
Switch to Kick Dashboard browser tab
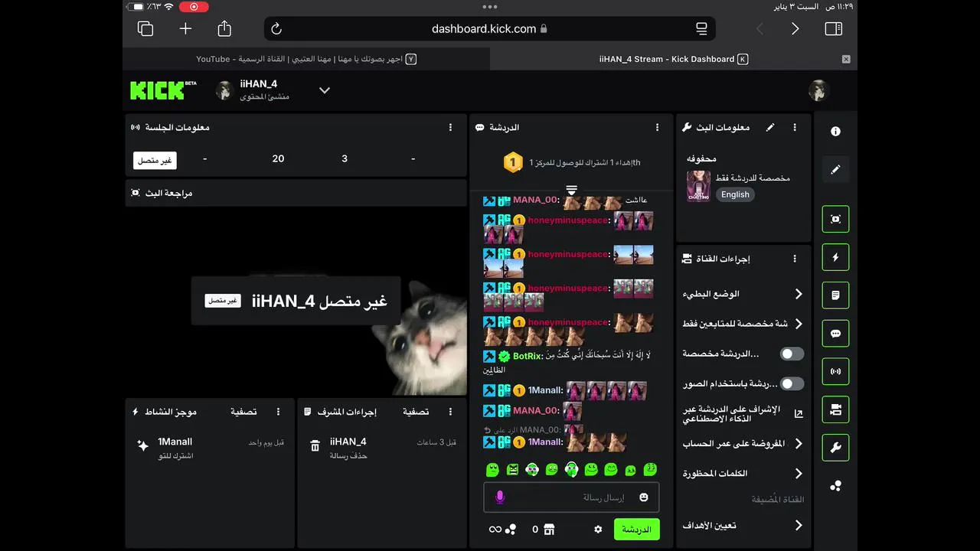(x=674, y=59)
